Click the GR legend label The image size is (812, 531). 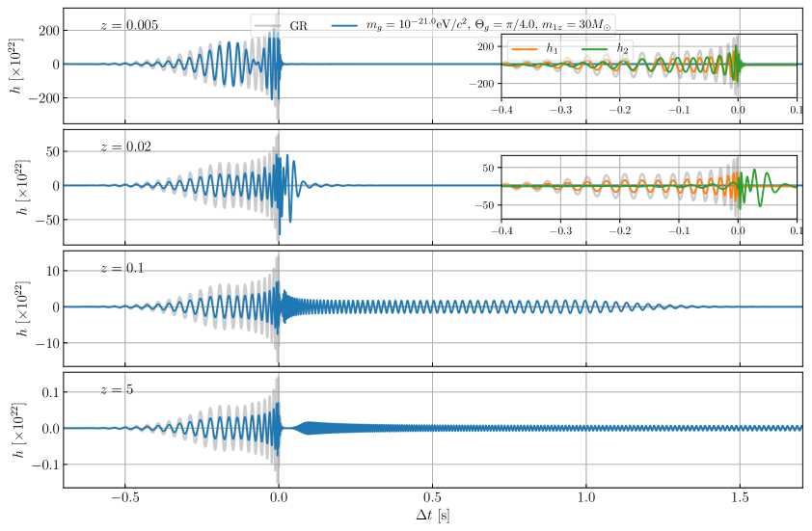(x=299, y=26)
